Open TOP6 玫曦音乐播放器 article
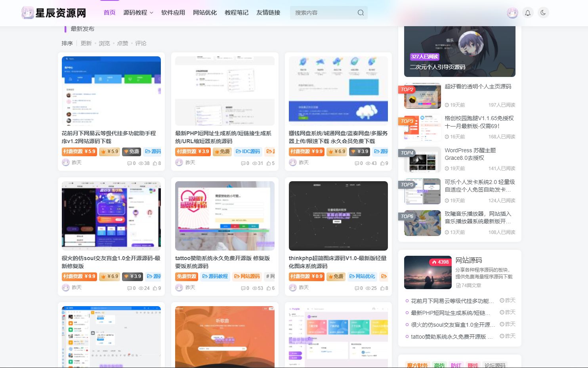588x368 pixels. pos(477,217)
